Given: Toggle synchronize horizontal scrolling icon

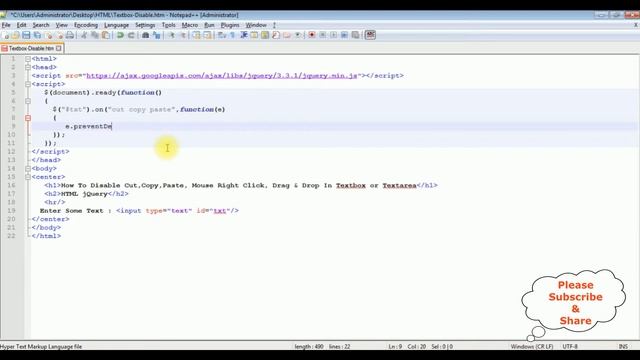Looking at the screenshot, I should [x=207, y=35].
